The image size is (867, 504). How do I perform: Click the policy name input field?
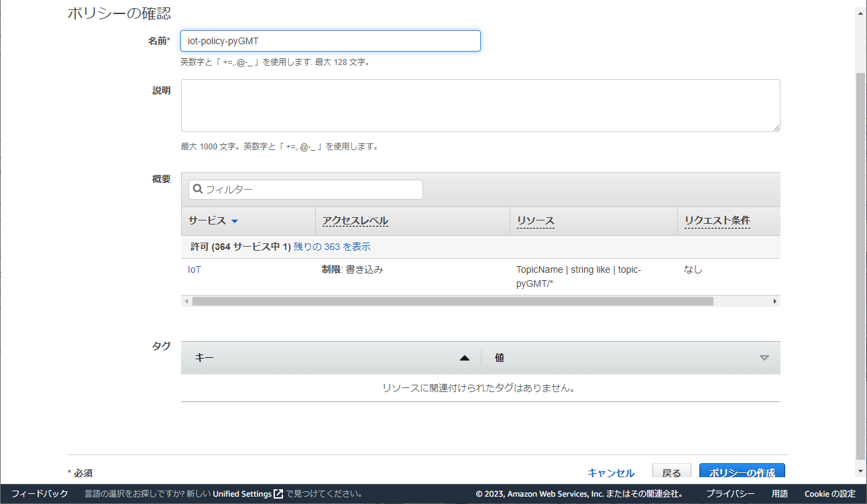coord(331,41)
